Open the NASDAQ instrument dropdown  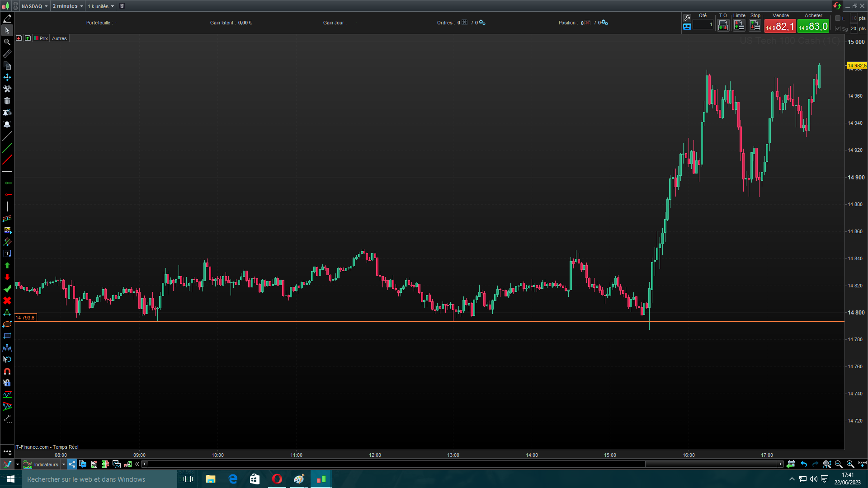[34, 6]
